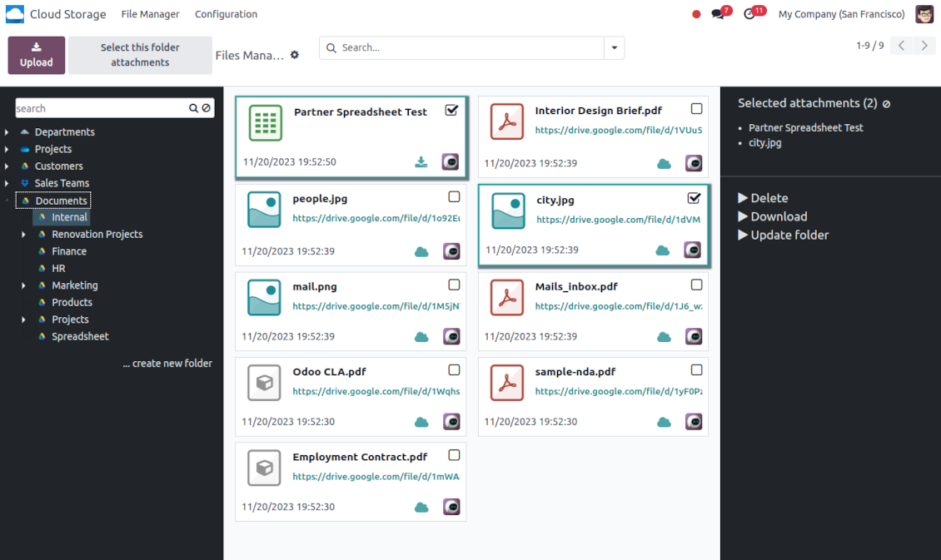
Task: Go to the next page of files
Action: (x=924, y=46)
